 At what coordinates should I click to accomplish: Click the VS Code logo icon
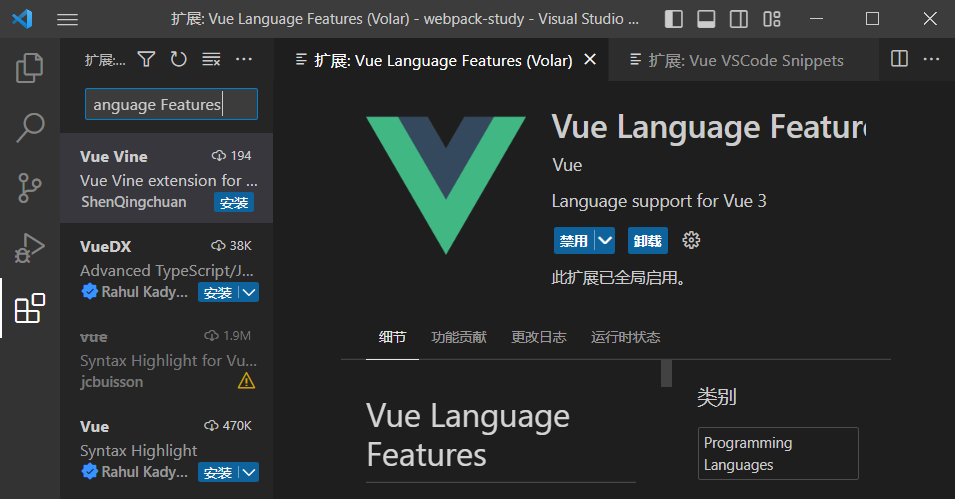pos(22,19)
